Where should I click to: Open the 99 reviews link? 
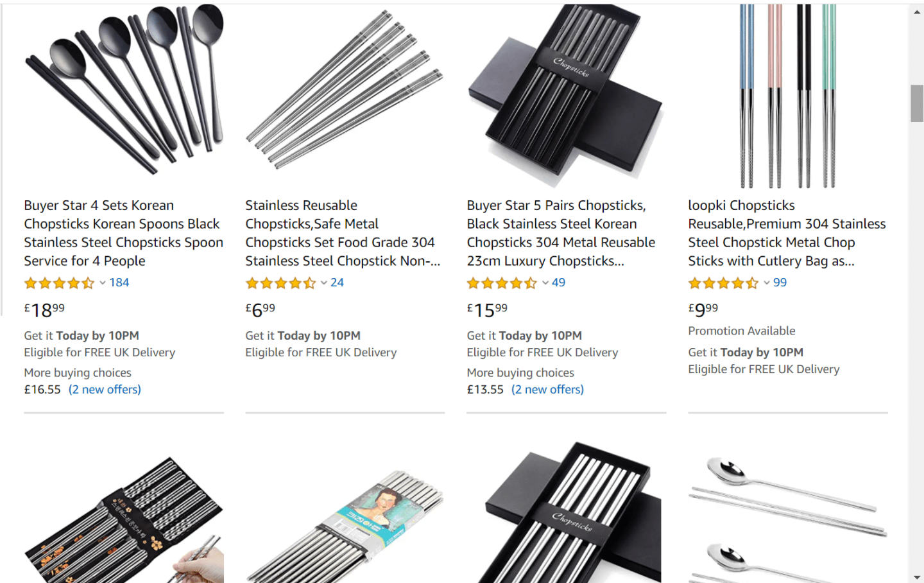(780, 283)
